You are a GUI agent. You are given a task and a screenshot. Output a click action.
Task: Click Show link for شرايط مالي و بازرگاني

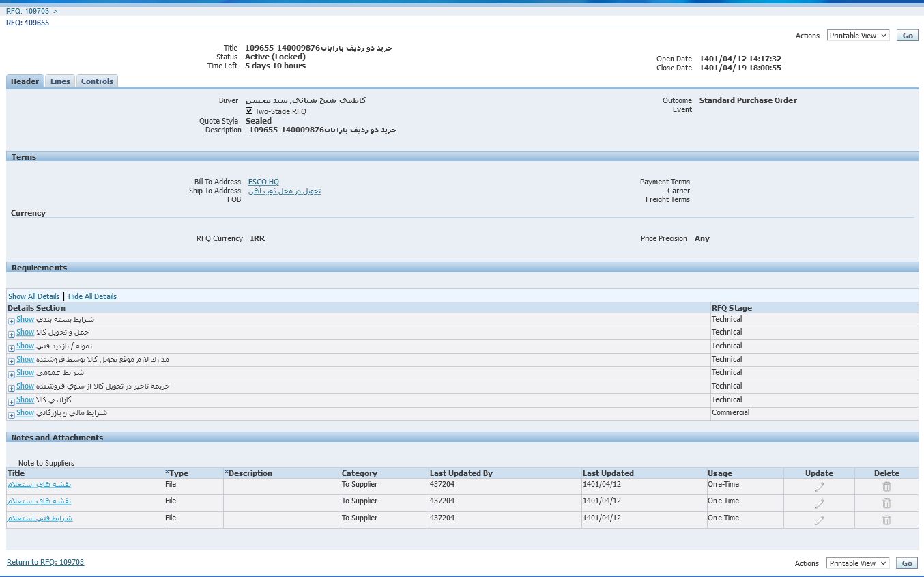[x=25, y=412]
